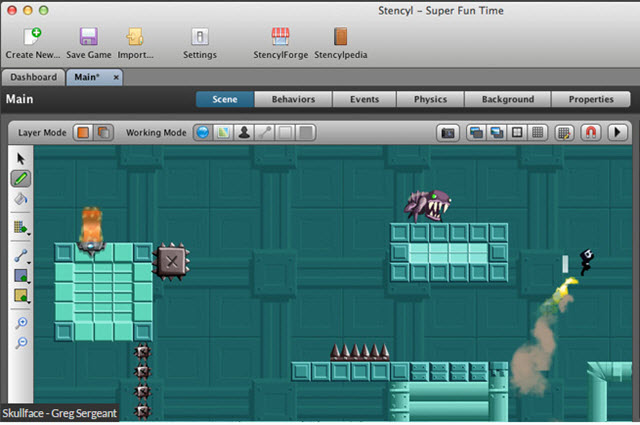Pick the paint bucket fill tool
Screen dimensions: 640x425
pyautogui.click(x=21, y=199)
